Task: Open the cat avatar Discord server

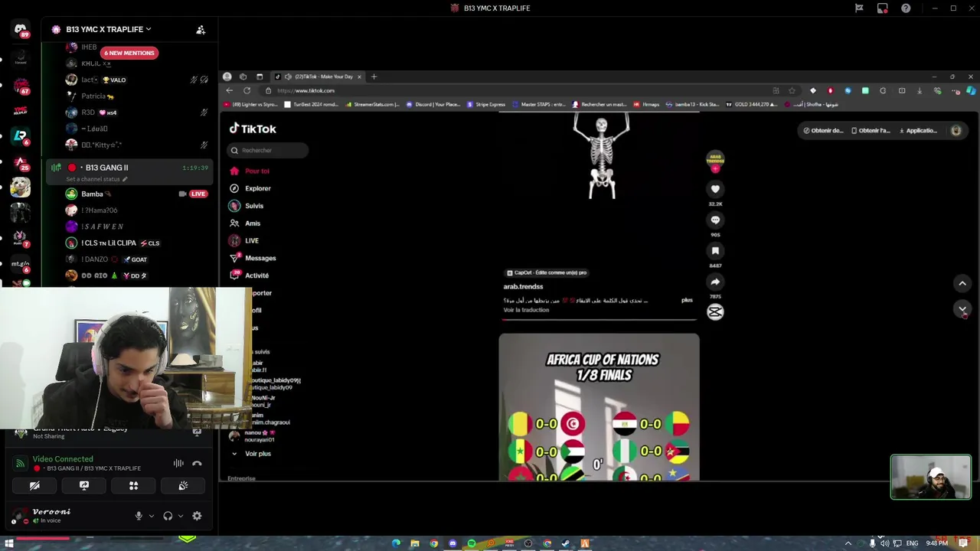Action: coord(21,187)
